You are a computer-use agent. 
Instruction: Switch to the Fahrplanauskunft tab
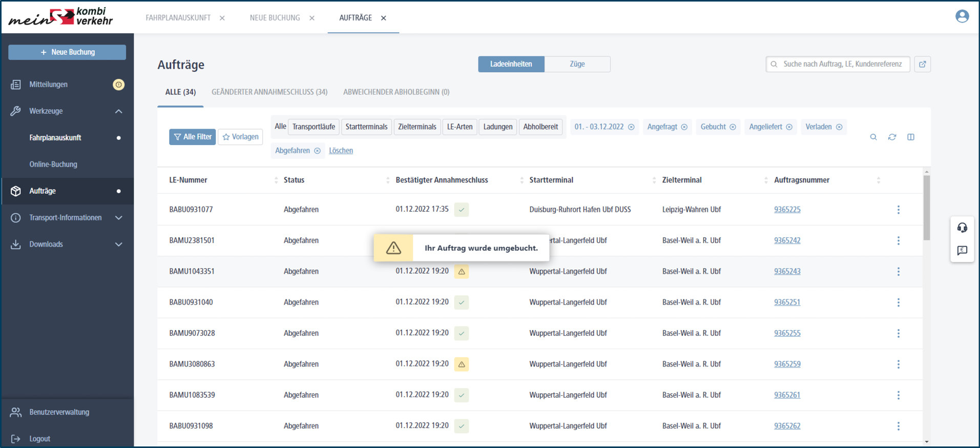(178, 18)
